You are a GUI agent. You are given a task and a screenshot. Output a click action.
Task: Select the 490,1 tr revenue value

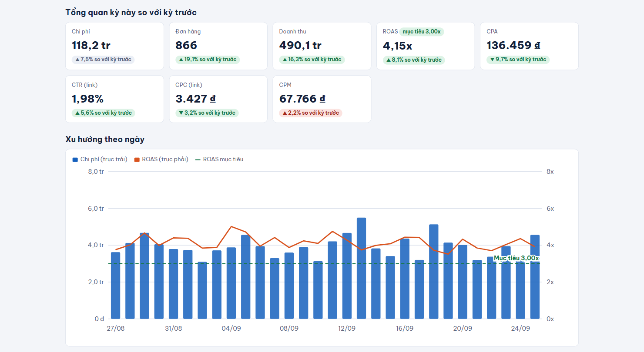(300, 46)
